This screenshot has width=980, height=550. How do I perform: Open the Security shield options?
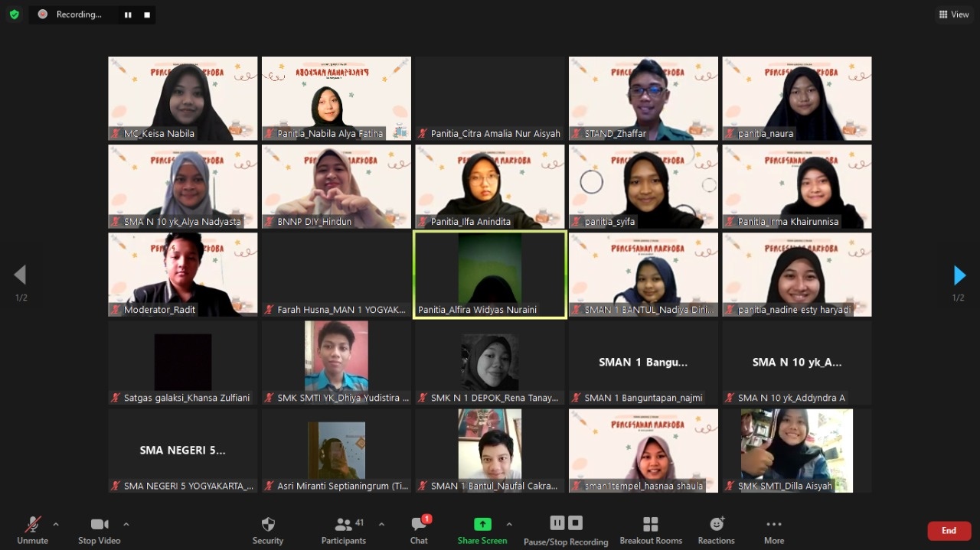coord(268,530)
